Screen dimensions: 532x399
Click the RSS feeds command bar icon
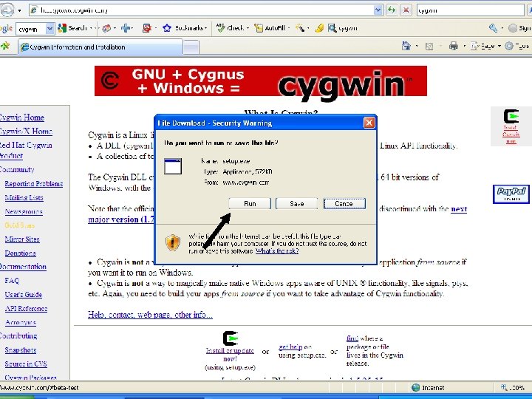tap(429, 46)
